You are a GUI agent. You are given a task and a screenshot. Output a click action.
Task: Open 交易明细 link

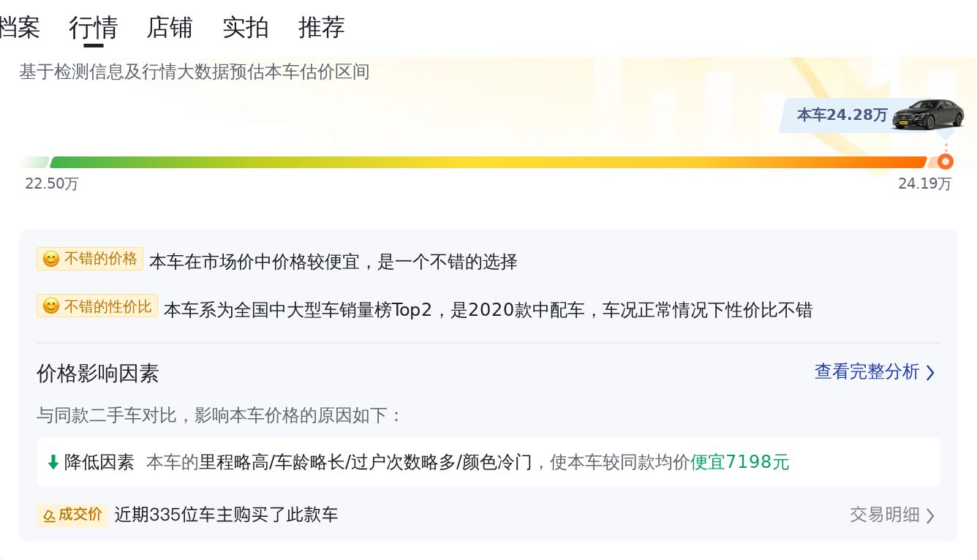[884, 515]
